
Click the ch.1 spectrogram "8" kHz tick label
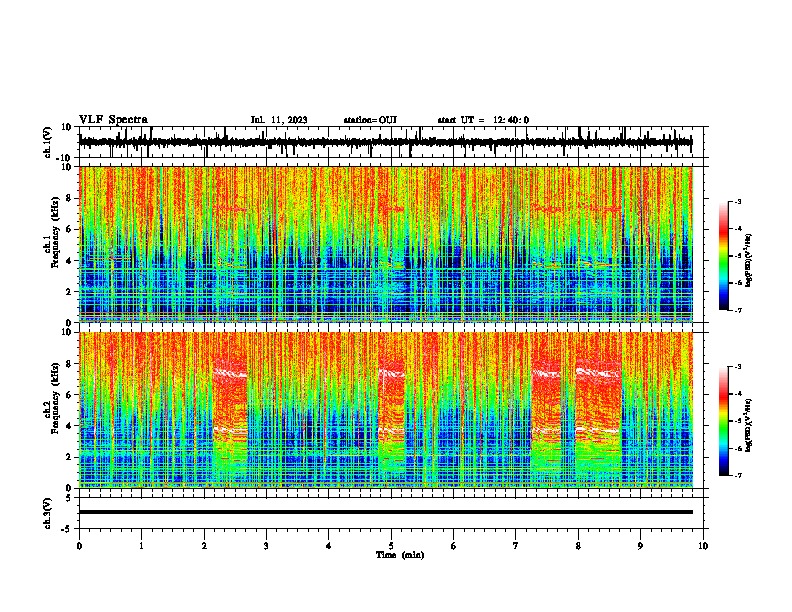[69, 198]
